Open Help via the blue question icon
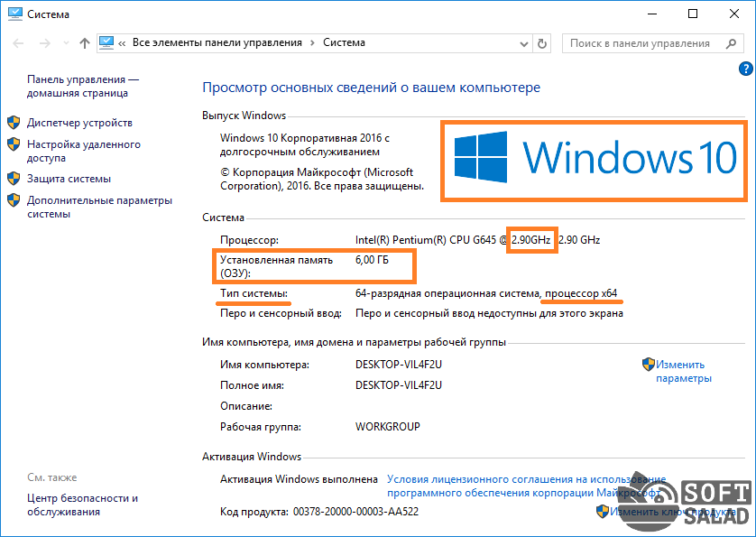This screenshot has height=537, width=756. [745, 69]
